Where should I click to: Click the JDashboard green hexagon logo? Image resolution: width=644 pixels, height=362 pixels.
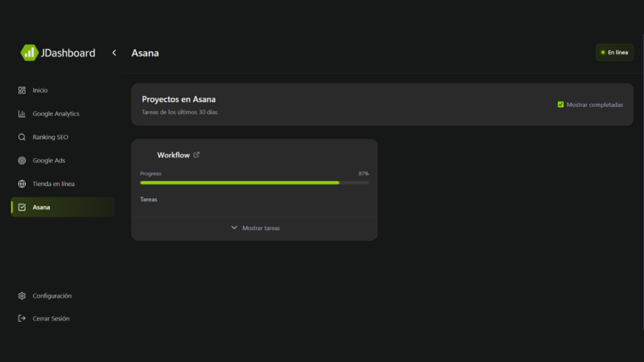[x=29, y=53]
